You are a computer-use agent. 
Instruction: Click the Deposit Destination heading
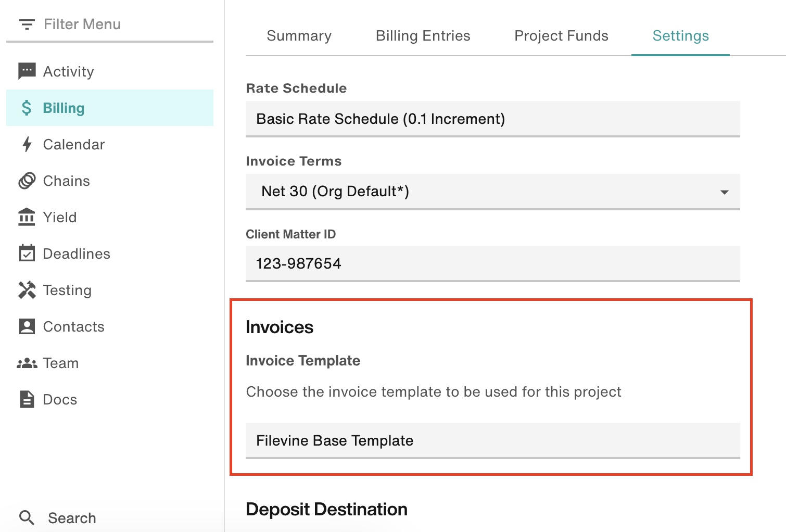[x=326, y=509]
